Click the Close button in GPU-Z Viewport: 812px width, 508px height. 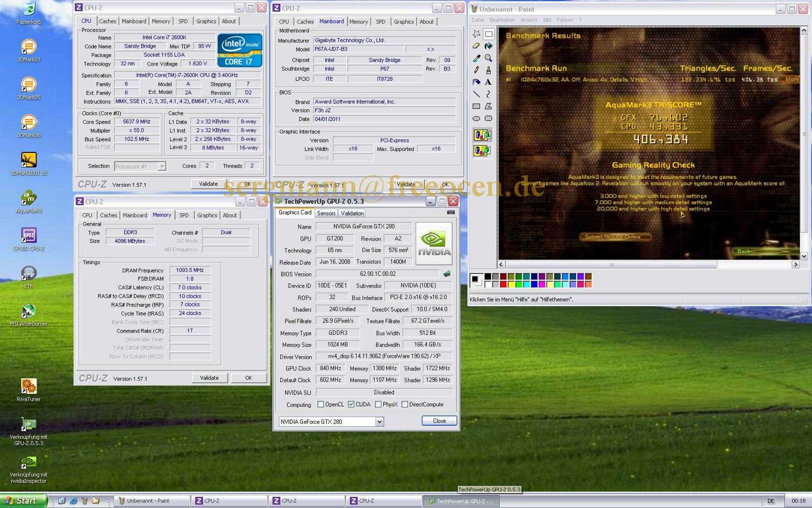[x=439, y=421]
